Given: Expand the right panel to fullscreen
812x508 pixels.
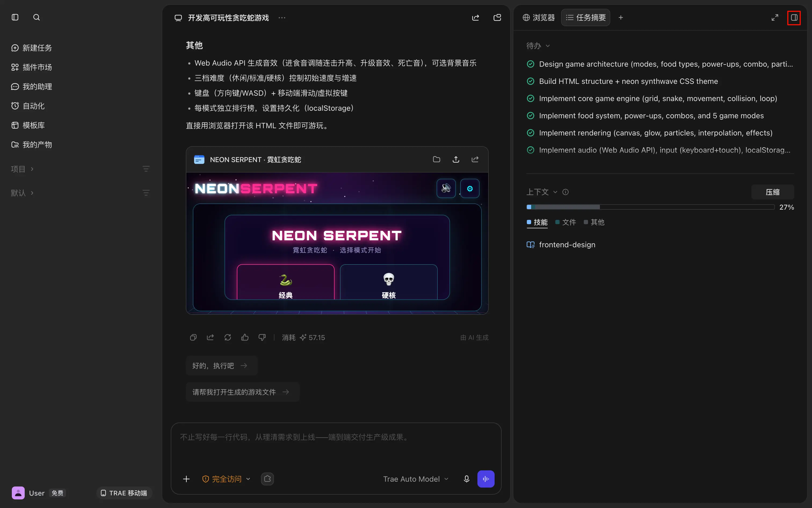Looking at the screenshot, I should (x=775, y=17).
